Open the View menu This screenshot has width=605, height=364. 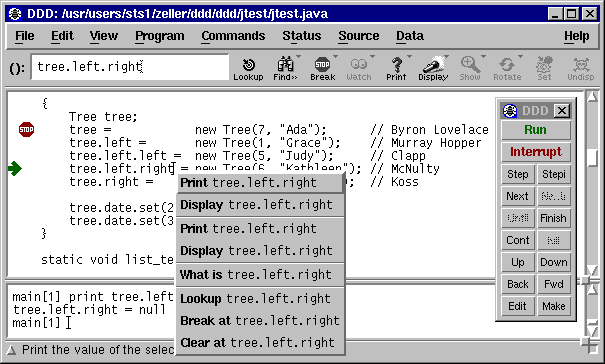click(104, 36)
